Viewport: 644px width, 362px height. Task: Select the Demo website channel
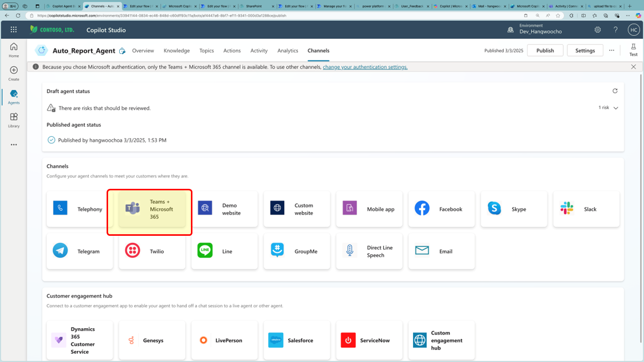[x=224, y=209]
